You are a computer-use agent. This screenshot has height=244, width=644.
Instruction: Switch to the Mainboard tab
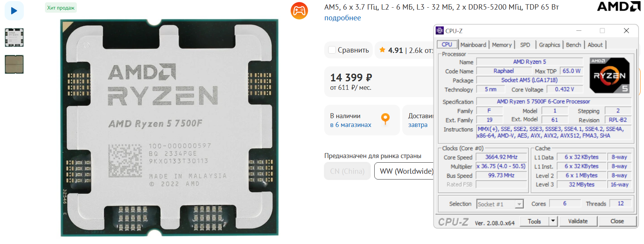coord(473,45)
